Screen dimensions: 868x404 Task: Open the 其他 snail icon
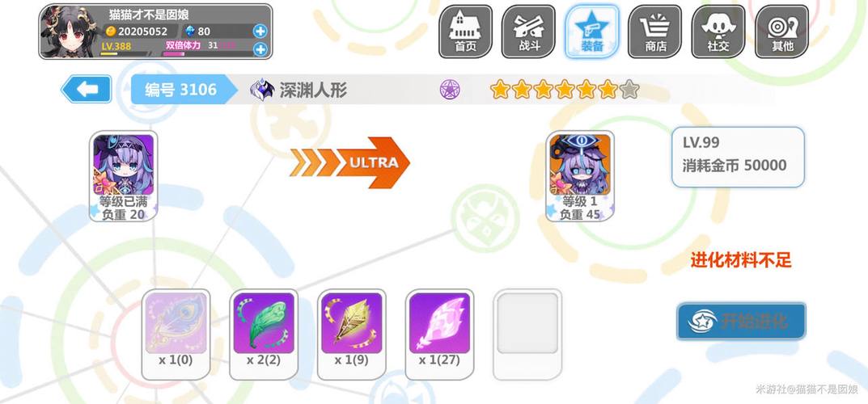pos(781,32)
